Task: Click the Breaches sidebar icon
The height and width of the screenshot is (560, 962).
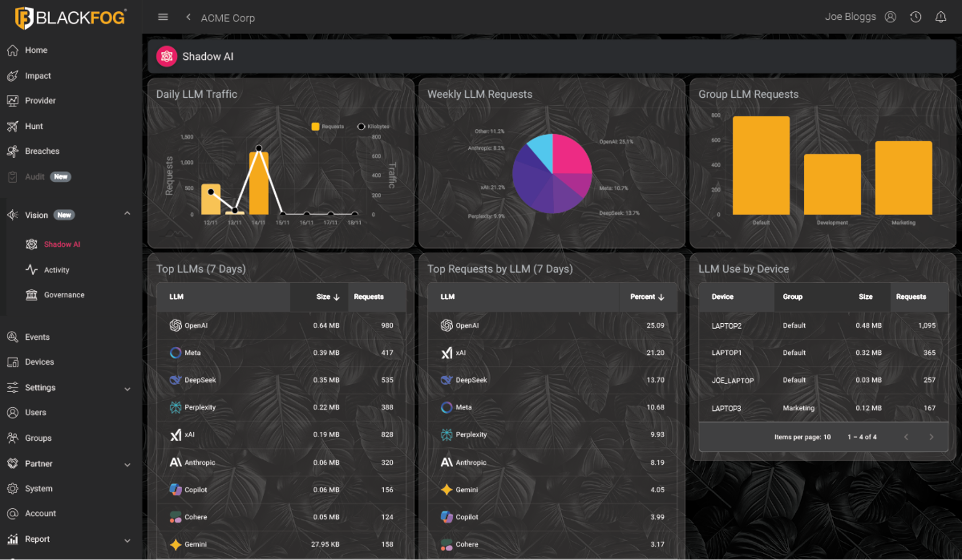Action: (12, 151)
